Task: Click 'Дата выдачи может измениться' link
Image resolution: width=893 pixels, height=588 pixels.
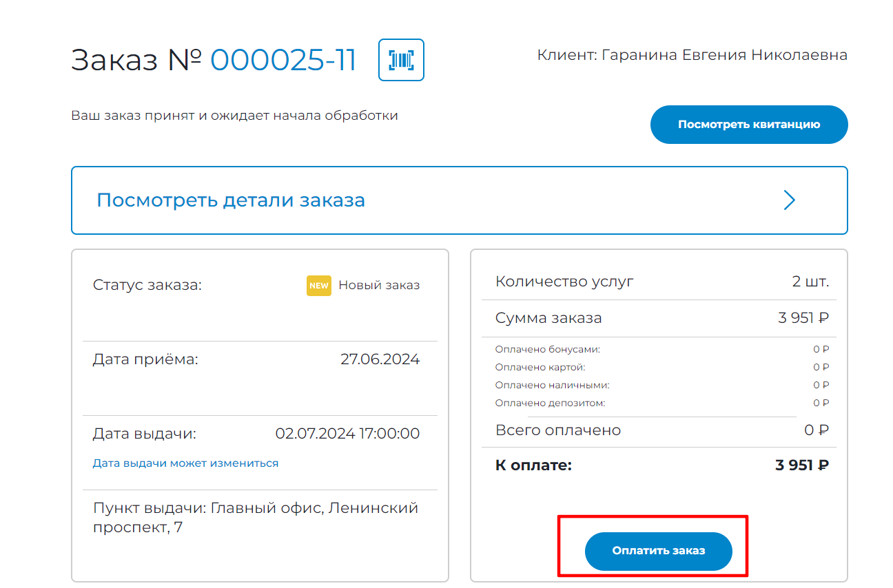Action: (185, 463)
